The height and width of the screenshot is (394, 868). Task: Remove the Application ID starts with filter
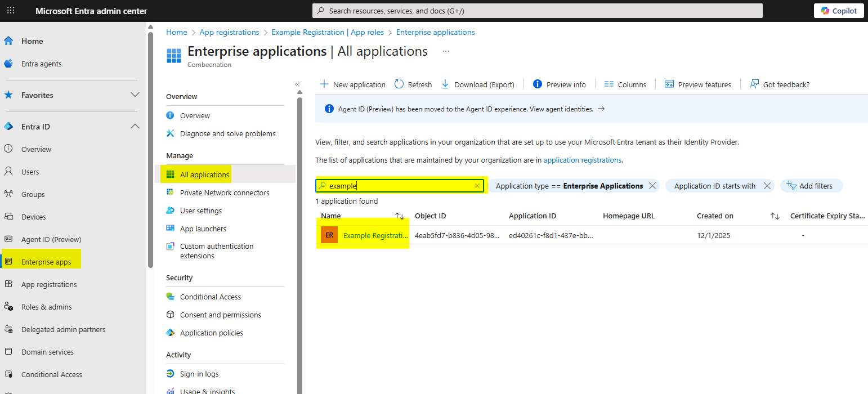tap(767, 186)
